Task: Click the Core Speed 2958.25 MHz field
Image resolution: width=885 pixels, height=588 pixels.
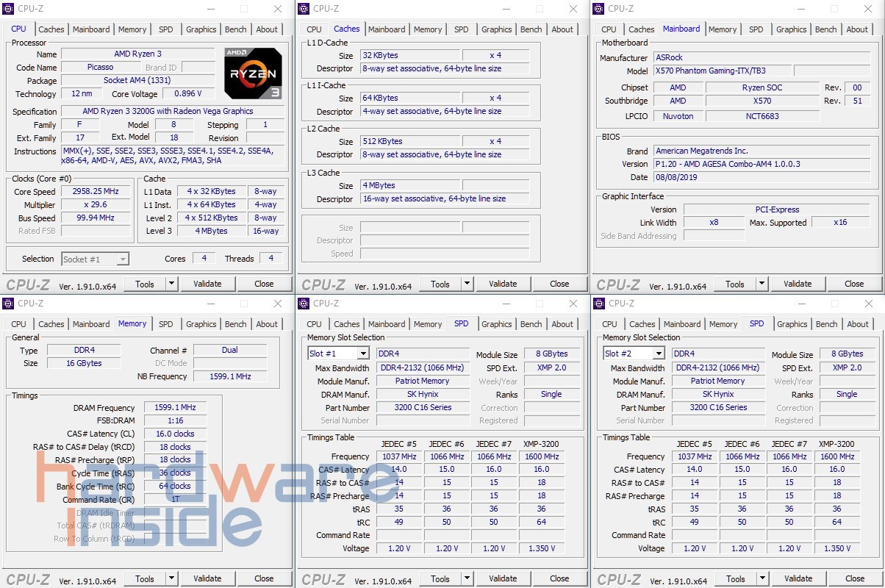Action: pos(96,192)
